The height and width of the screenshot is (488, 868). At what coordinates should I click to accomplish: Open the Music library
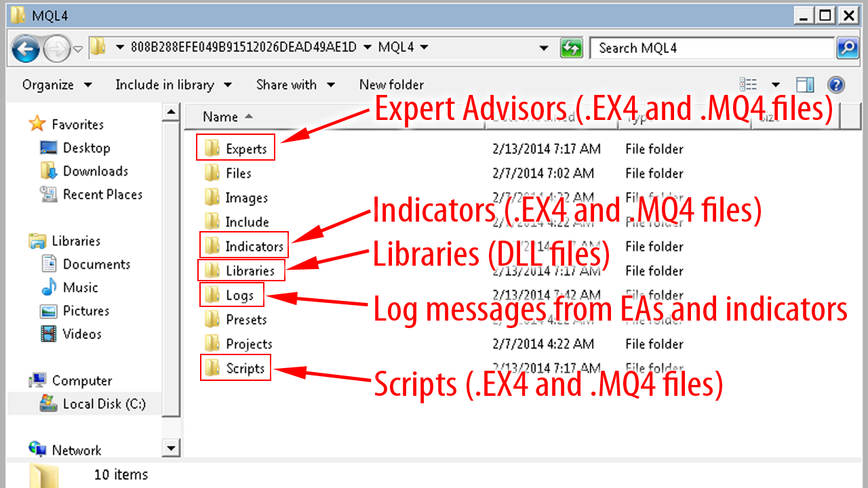click(x=81, y=287)
